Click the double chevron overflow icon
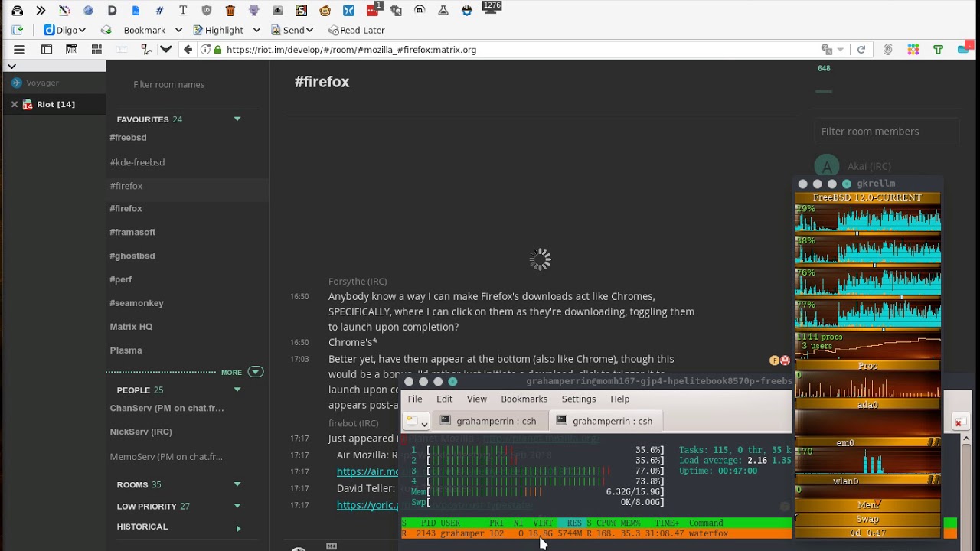The width and height of the screenshot is (980, 551). tap(41, 11)
